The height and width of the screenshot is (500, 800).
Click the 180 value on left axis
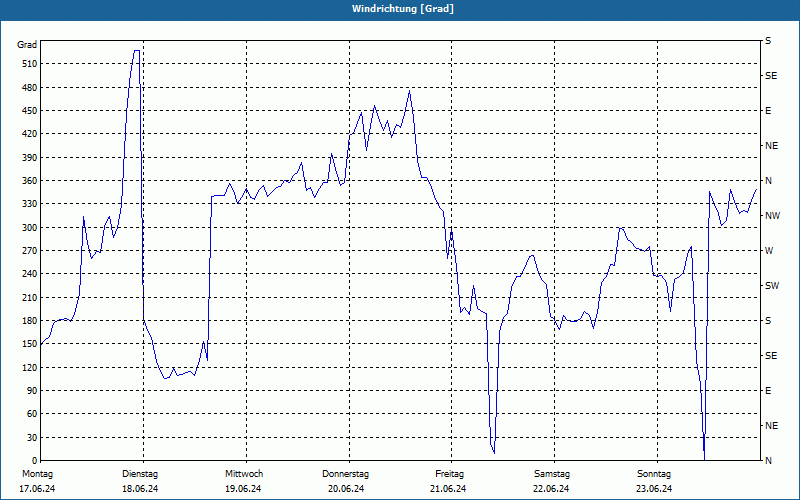point(30,320)
